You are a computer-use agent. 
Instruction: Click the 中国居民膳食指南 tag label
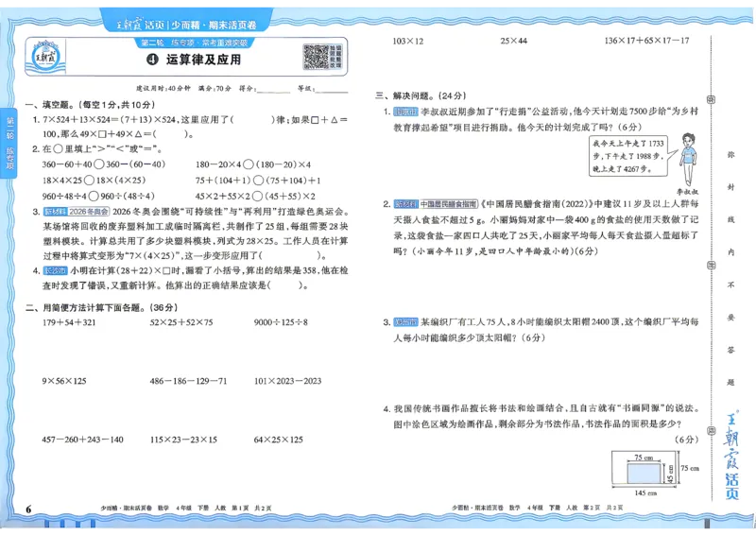tap(448, 204)
